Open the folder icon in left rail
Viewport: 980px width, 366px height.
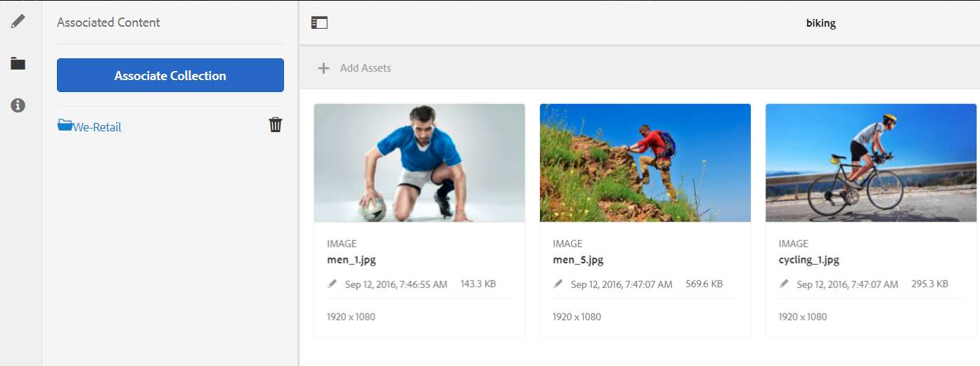coord(18,64)
